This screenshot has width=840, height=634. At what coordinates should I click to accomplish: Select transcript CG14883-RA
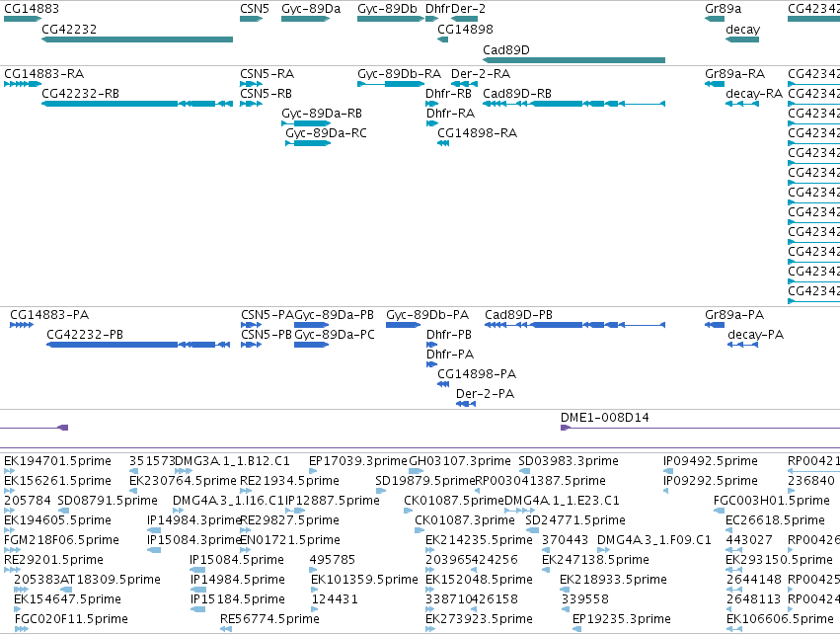(44, 73)
